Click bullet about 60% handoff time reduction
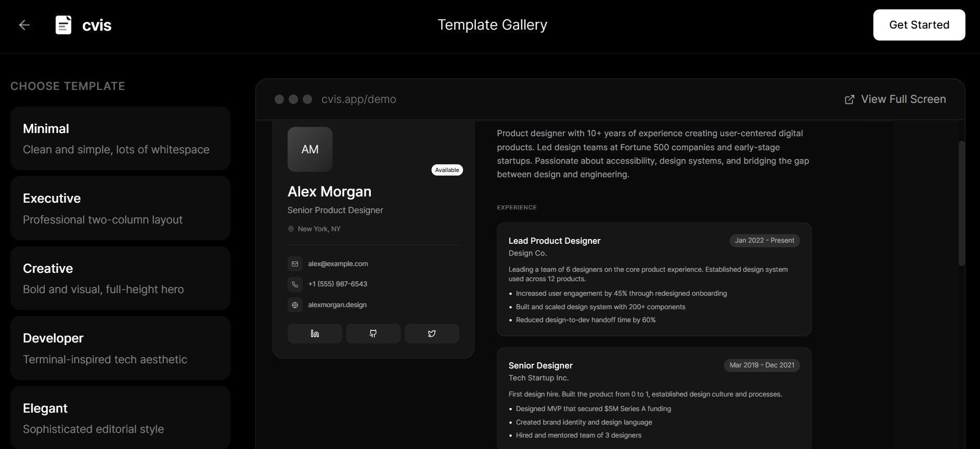This screenshot has width=980, height=449. pos(586,320)
